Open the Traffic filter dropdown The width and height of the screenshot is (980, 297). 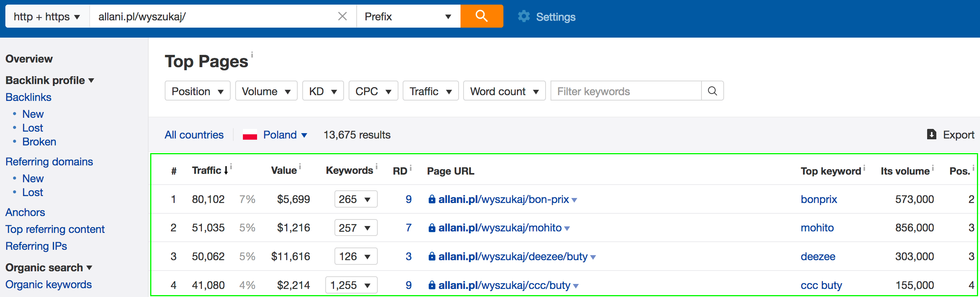click(431, 91)
